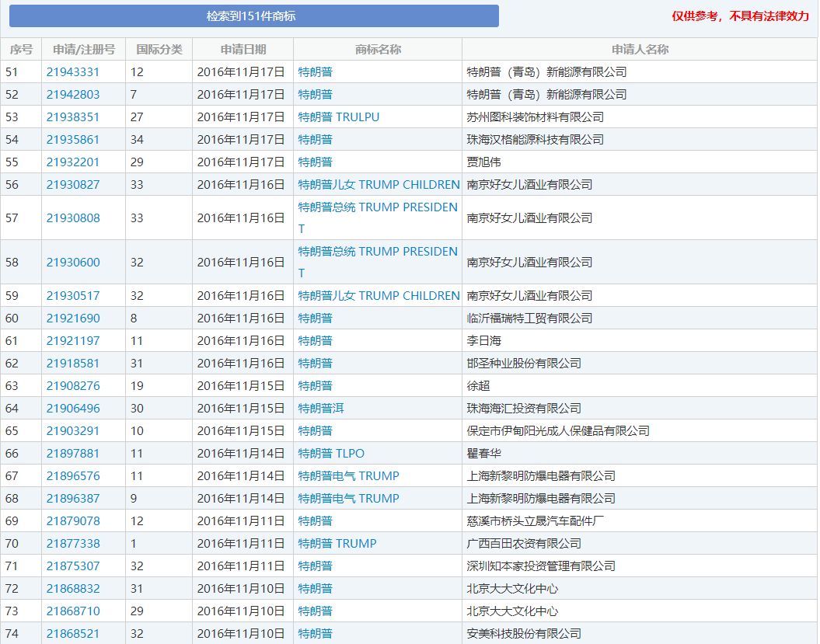The height and width of the screenshot is (644, 820).
Task: Click trademark 特朗普电气 TRUMP in row 68
Action: [x=348, y=498]
